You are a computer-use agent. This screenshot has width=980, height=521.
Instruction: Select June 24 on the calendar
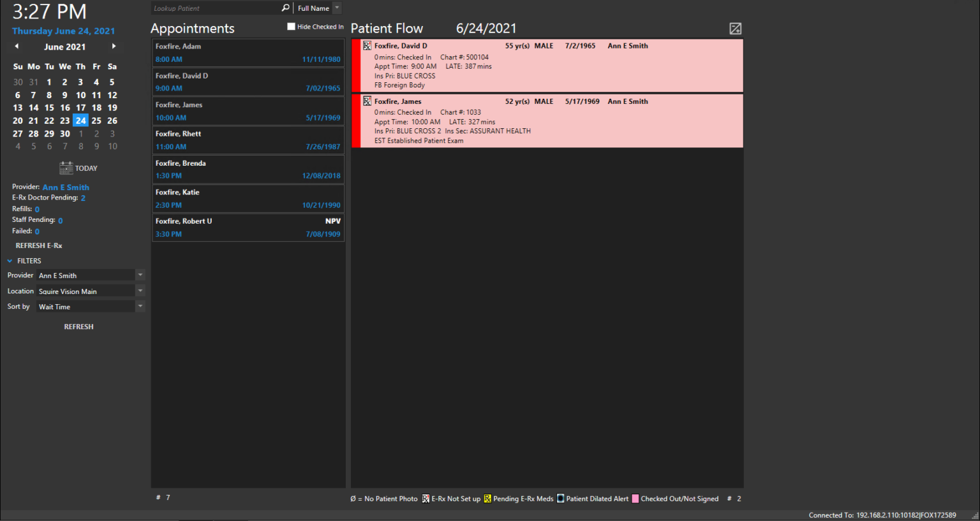pos(80,121)
